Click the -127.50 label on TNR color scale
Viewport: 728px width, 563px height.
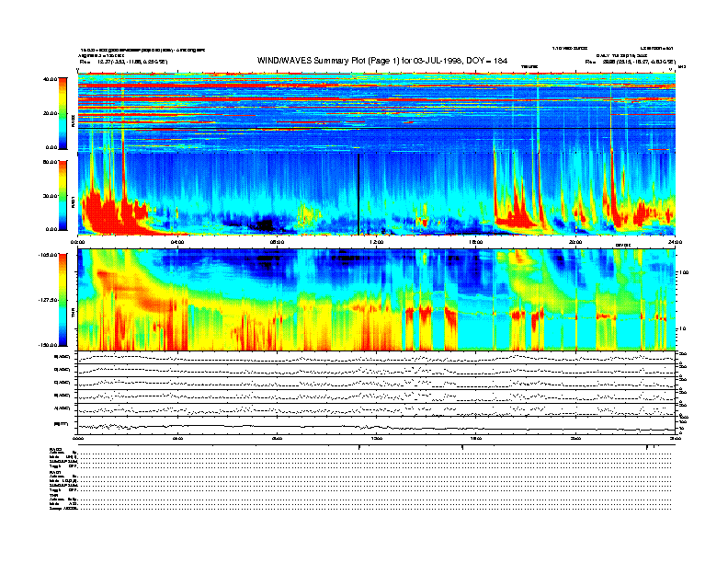tap(48, 300)
